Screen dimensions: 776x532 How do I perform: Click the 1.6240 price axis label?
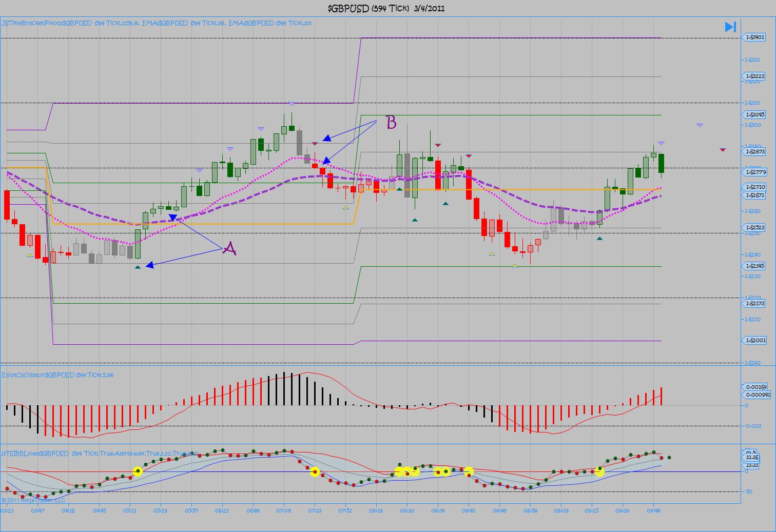click(x=753, y=254)
